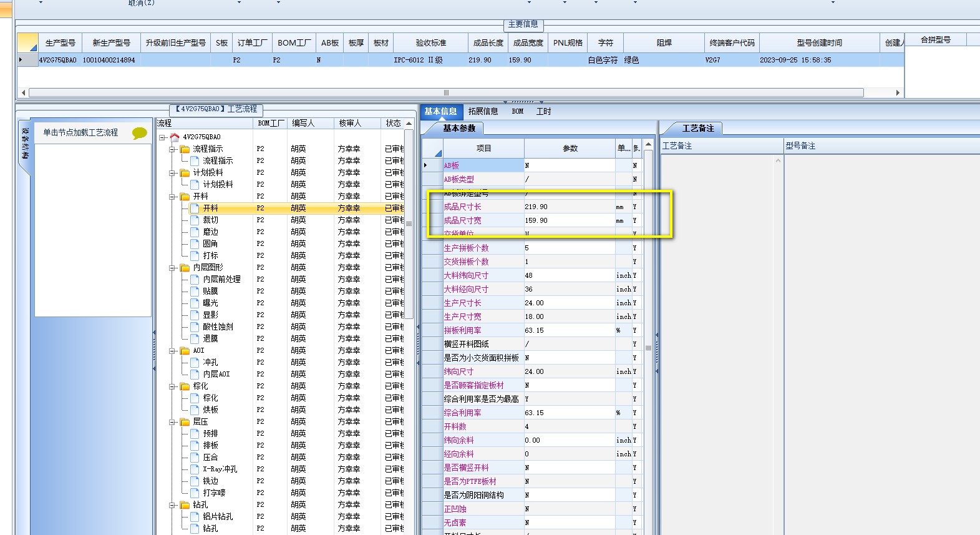Collapse the 层压 tree group
This screenshot has width=980, height=535.
172,422
